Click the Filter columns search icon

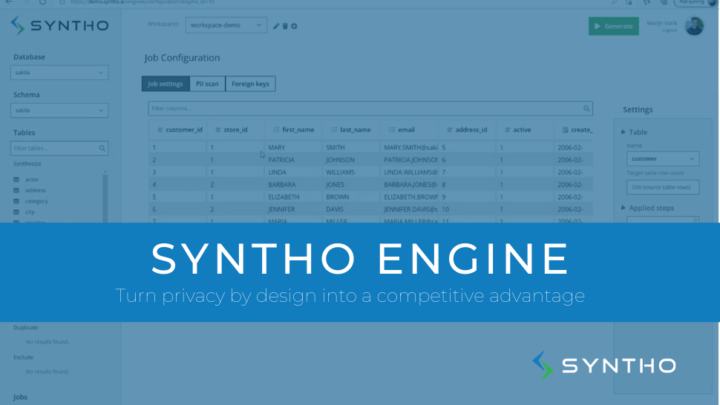point(586,108)
